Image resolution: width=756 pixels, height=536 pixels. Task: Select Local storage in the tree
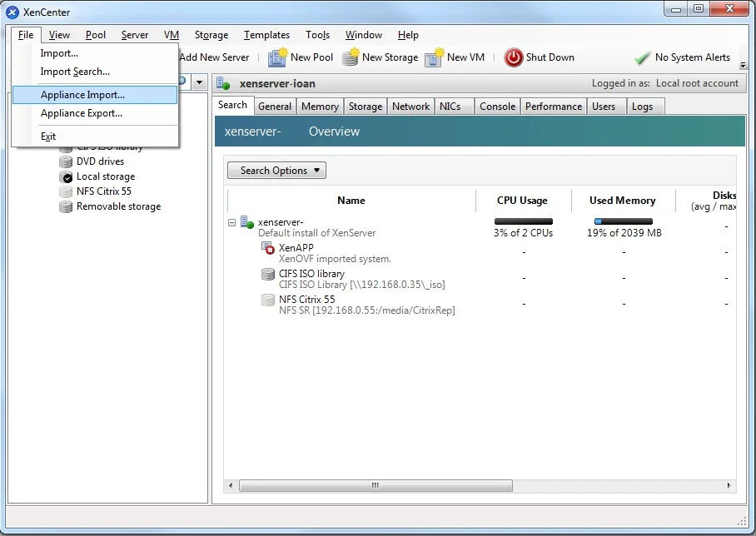tap(106, 176)
